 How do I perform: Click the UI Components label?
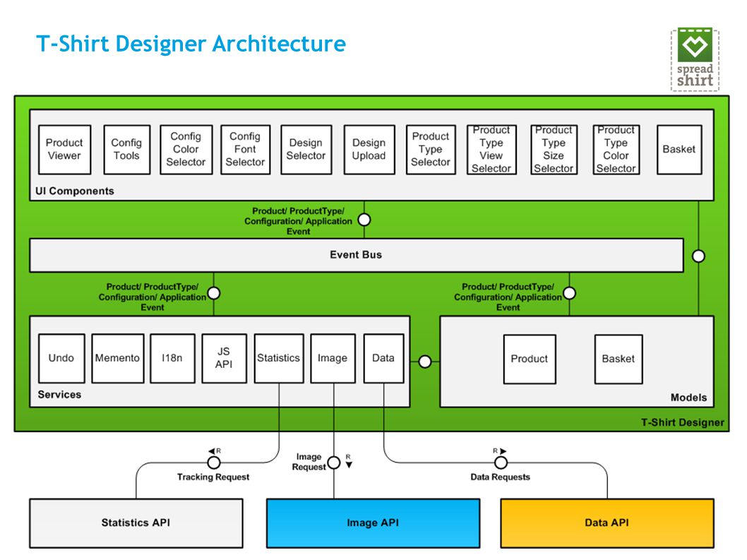pyautogui.click(x=75, y=191)
